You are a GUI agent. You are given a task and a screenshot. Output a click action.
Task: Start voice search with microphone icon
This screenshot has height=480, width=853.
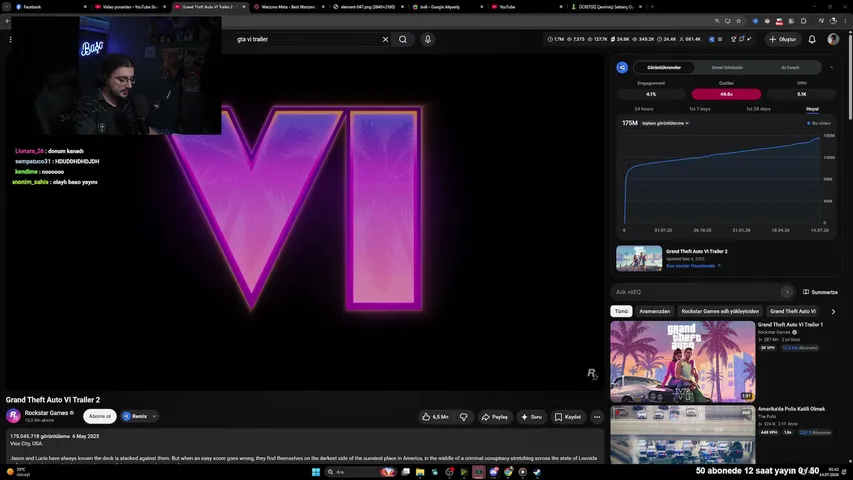click(x=428, y=39)
